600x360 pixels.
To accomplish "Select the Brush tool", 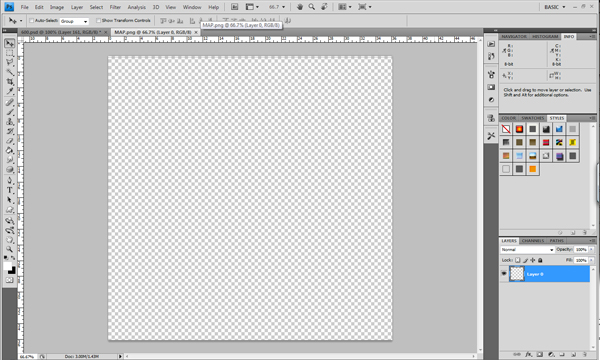I will tap(10, 112).
